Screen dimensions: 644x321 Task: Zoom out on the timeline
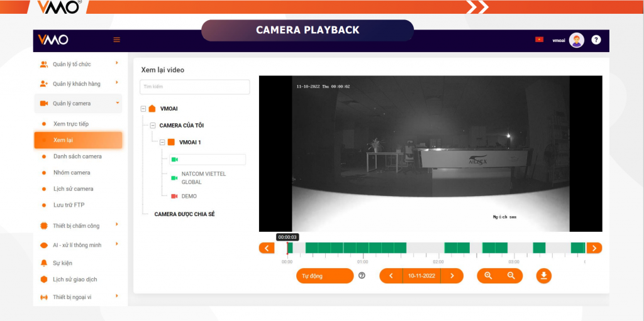[511, 276]
